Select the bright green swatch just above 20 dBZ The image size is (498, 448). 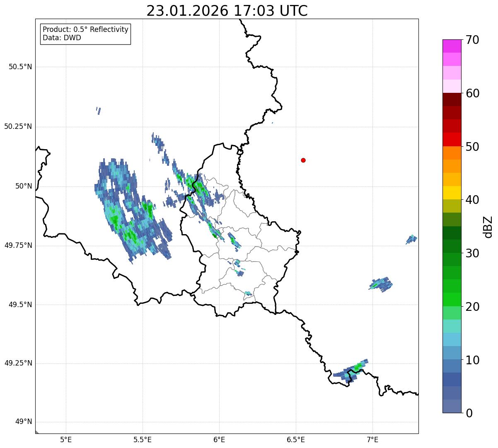(452, 299)
